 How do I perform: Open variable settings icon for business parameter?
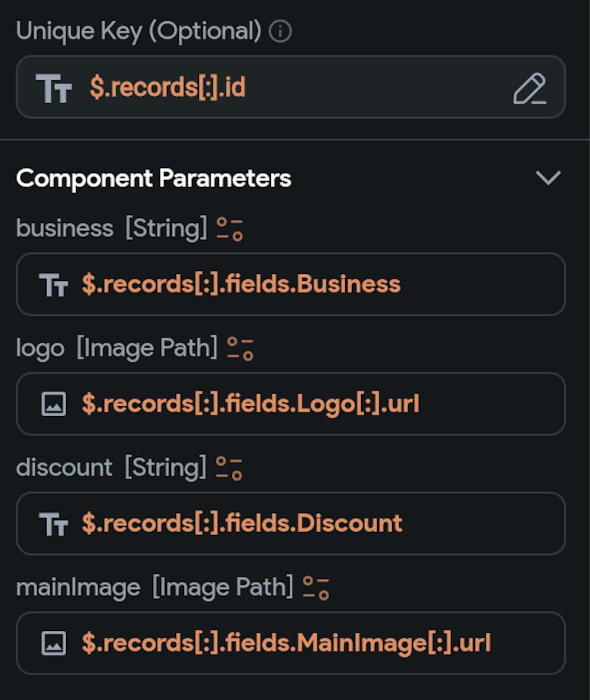pos(230,229)
